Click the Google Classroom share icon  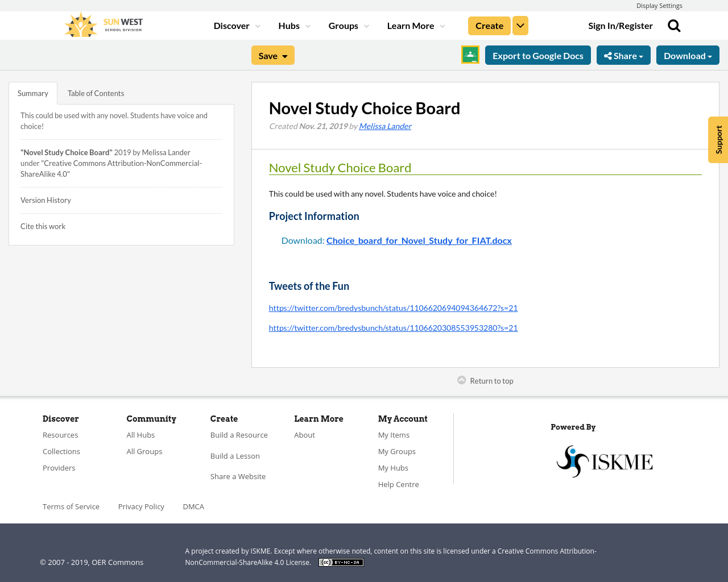[470, 55]
